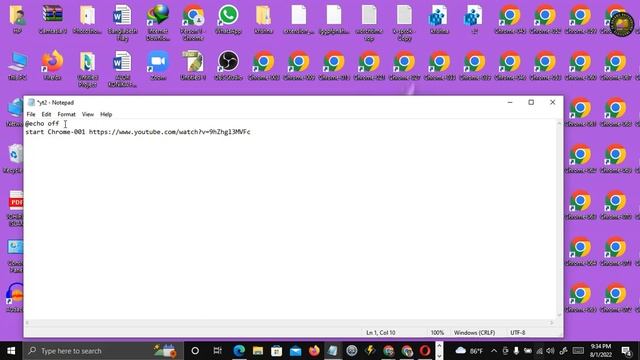Open the File menu in Notepad
Viewport: 640px width, 360px height.
pos(31,114)
